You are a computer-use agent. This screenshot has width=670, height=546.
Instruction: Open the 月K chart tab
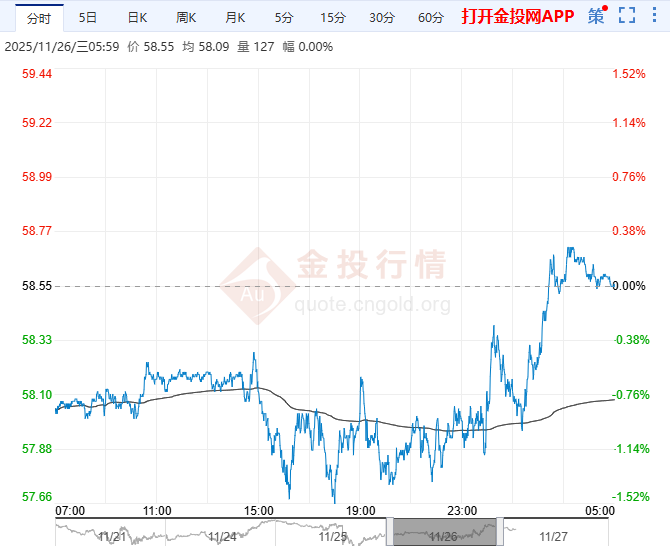coord(235,18)
